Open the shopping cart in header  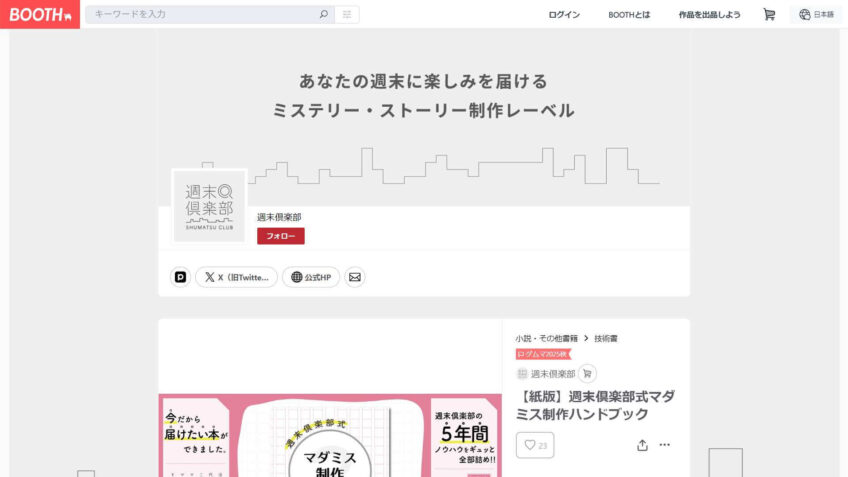[x=768, y=15]
